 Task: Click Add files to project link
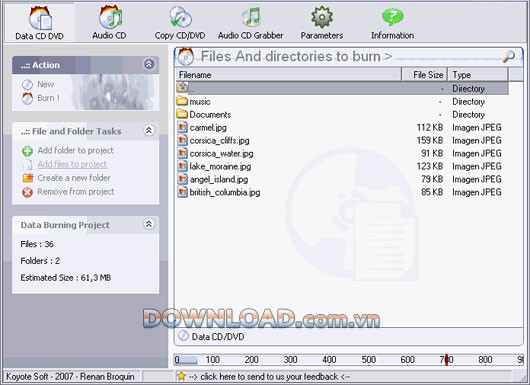(72, 164)
